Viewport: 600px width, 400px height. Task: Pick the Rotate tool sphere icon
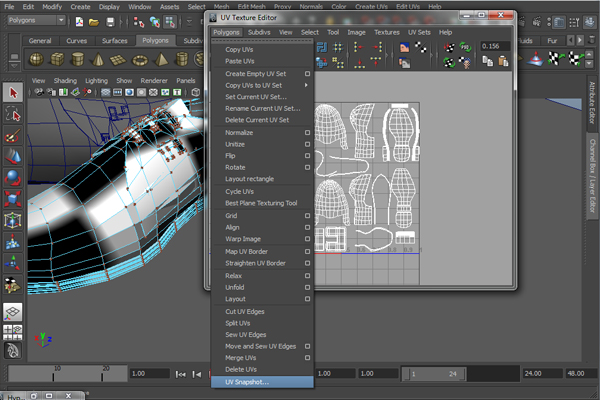click(13, 178)
